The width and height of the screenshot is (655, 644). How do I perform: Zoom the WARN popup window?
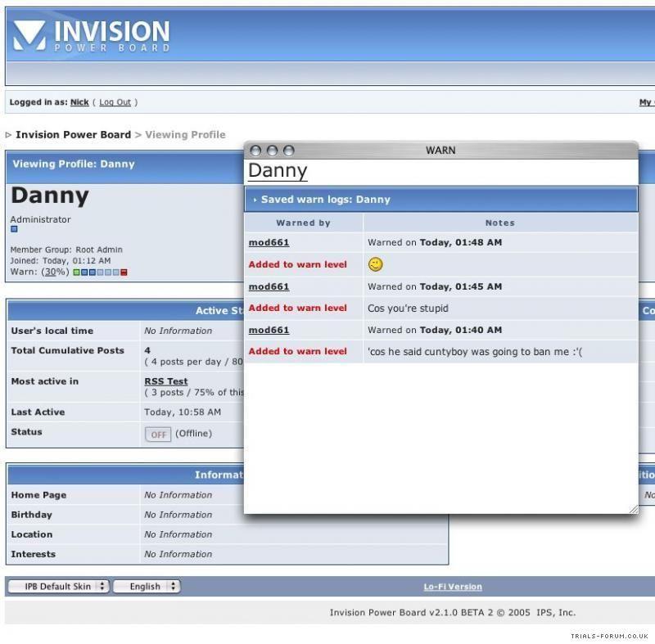click(x=289, y=151)
